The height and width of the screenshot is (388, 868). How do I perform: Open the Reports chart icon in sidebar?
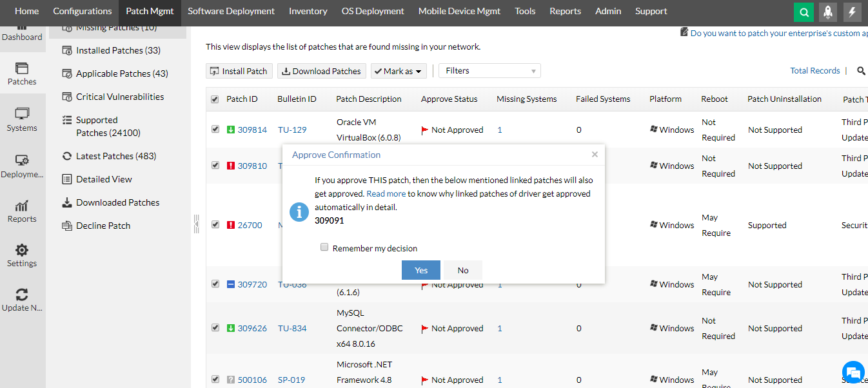tap(22, 211)
